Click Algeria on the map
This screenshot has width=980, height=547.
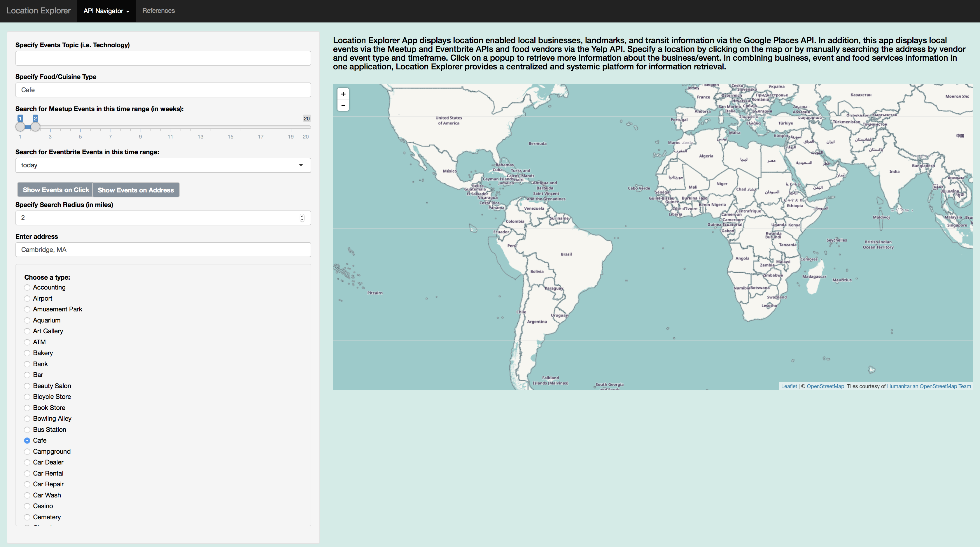coord(706,156)
